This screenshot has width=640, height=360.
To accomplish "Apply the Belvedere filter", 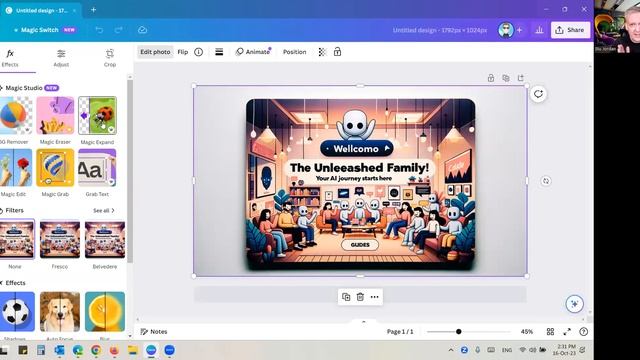I will 105,239.
